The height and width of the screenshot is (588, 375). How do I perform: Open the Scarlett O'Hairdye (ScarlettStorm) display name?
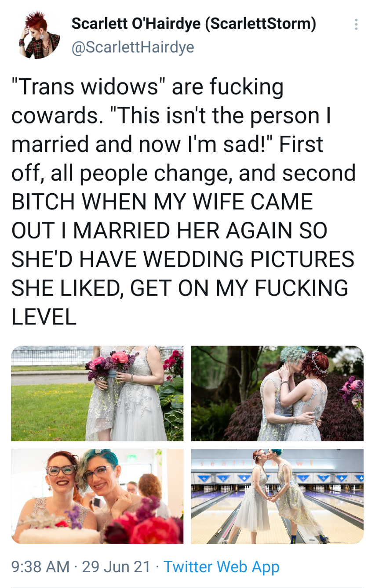click(194, 24)
